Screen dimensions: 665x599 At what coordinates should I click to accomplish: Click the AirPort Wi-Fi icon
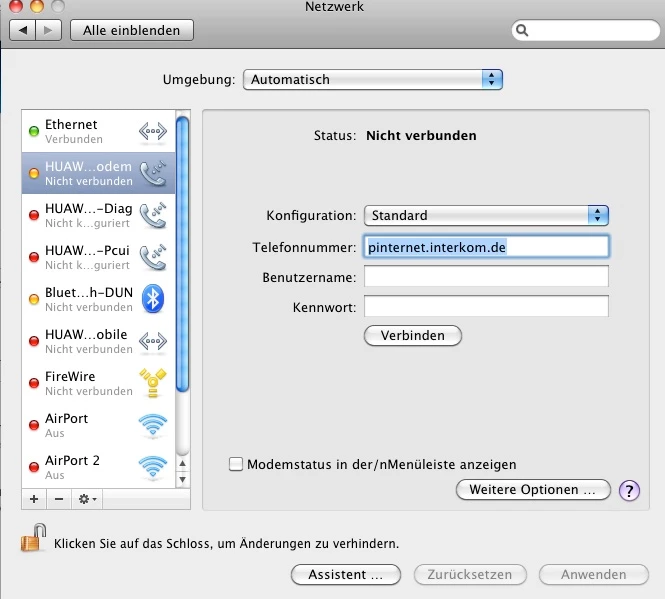153,425
